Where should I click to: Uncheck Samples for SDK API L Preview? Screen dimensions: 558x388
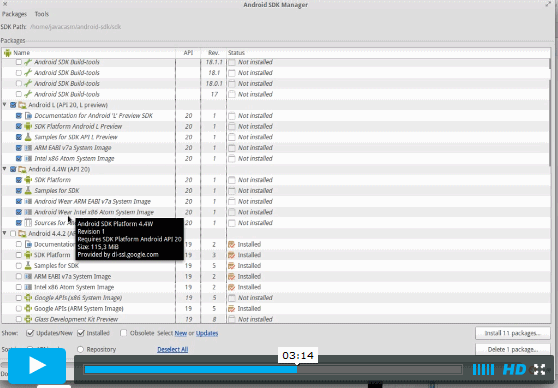(x=19, y=137)
